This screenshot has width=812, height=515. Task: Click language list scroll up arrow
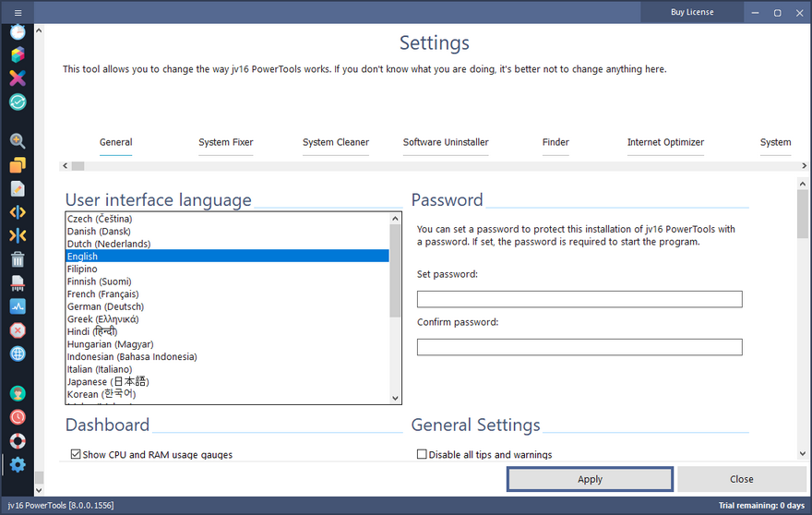[395, 219]
